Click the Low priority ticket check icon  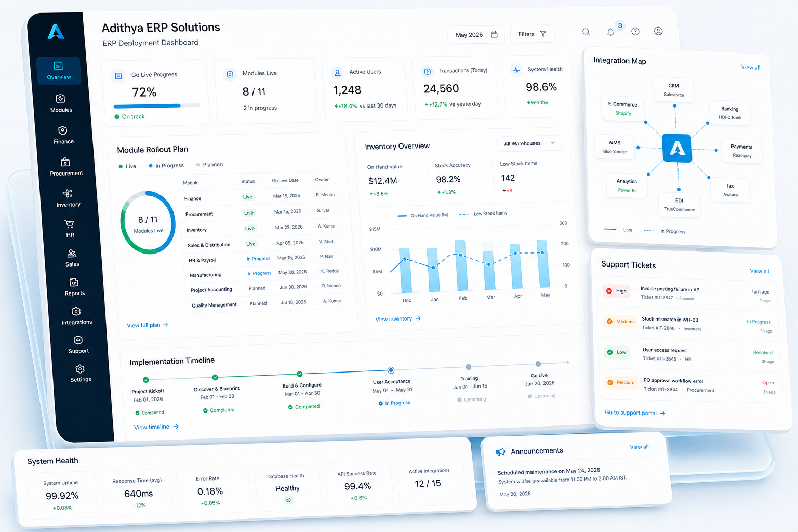[610, 352]
